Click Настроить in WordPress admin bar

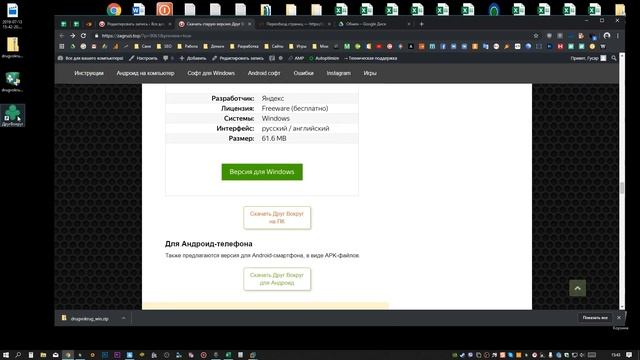(143, 58)
